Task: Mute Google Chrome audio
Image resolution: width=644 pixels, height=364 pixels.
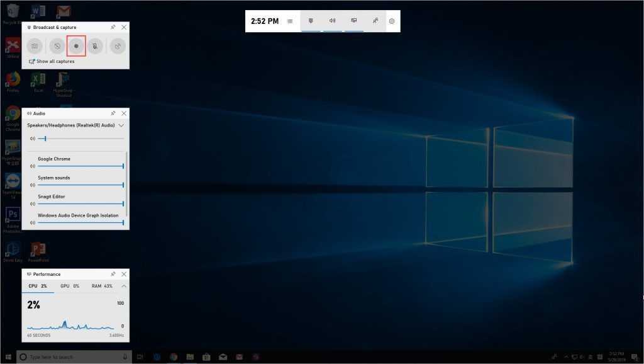Action: [32, 166]
